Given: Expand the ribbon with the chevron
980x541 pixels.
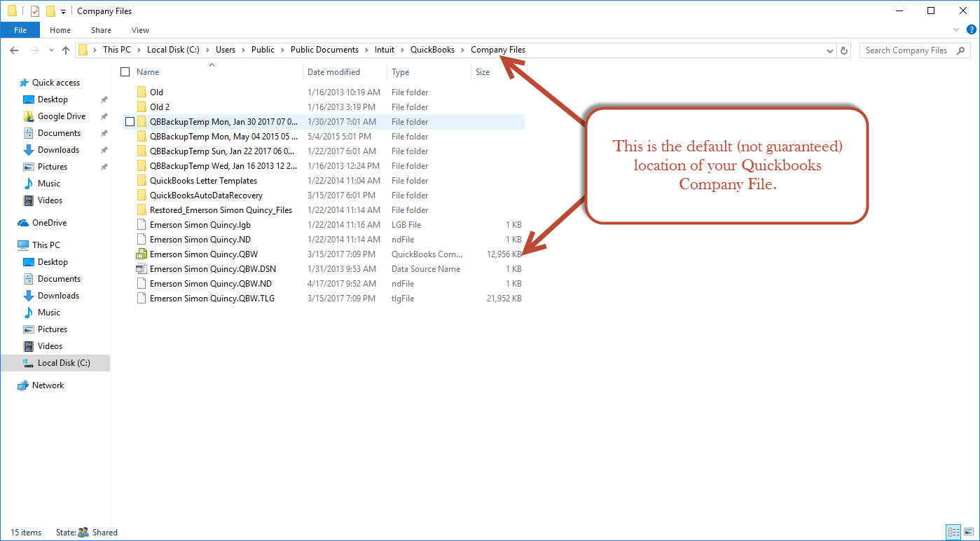Looking at the screenshot, I should tap(956, 30).
